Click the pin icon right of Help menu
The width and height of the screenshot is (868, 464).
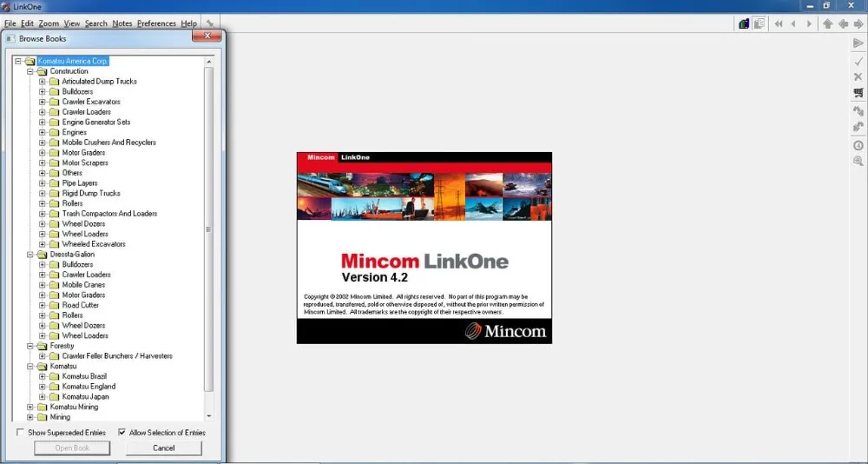click(210, 23)
